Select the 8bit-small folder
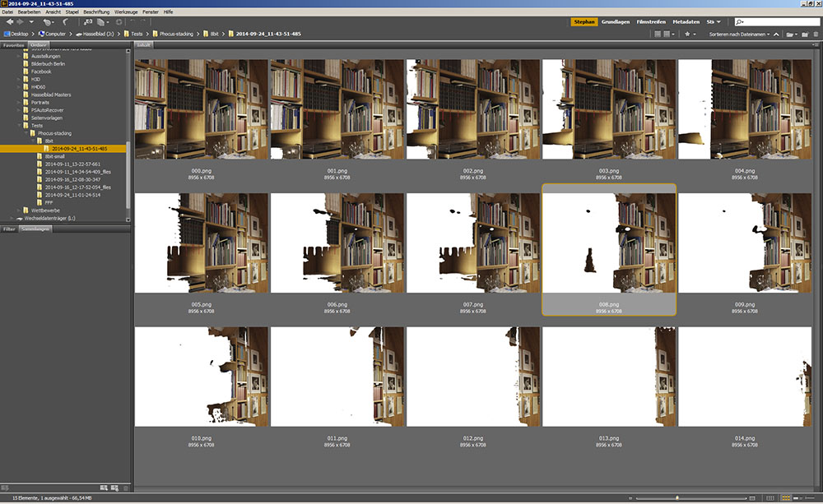 pyautogui.click(x=54, y=156)
